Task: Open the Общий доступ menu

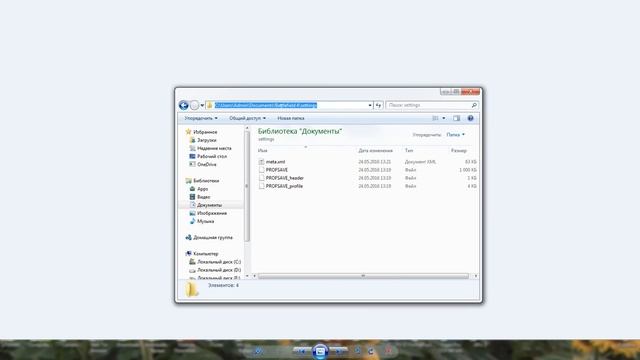Action: pyautogui.click(x=247, y=118)
